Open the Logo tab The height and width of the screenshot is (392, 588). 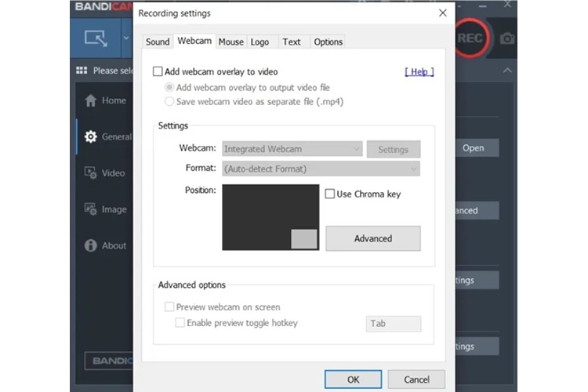click(260, 42)
